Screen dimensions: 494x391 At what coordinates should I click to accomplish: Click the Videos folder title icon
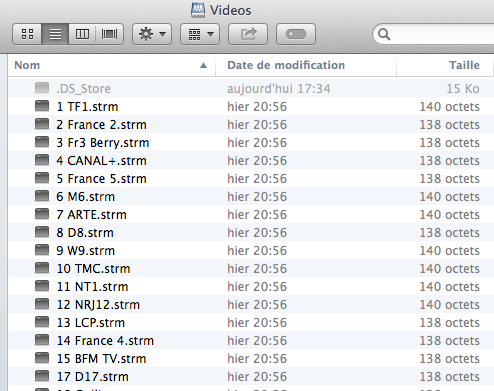click(x=198, y=10)
